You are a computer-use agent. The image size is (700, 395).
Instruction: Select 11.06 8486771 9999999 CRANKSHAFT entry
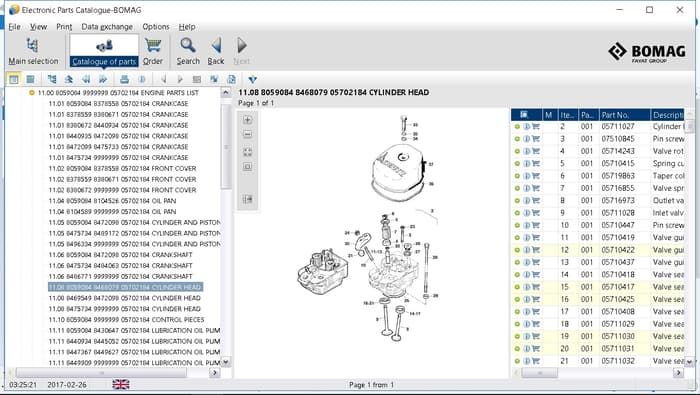121,276
